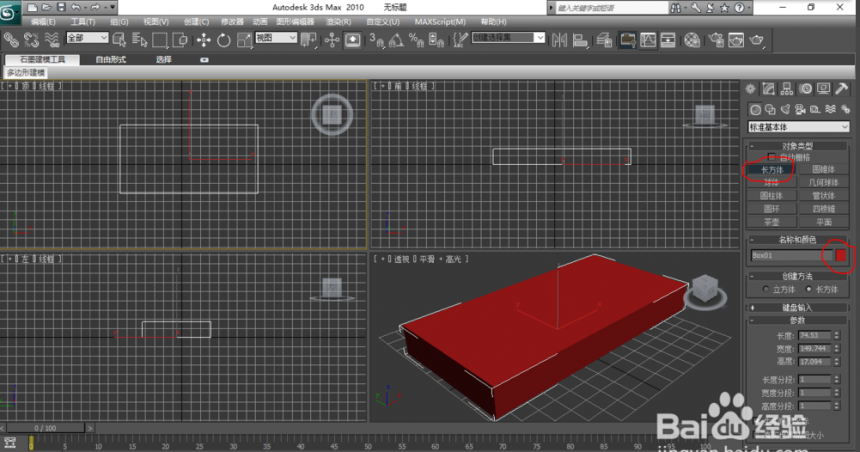Select the Shapes category icon
860x452 pixels.
[770, 109]
